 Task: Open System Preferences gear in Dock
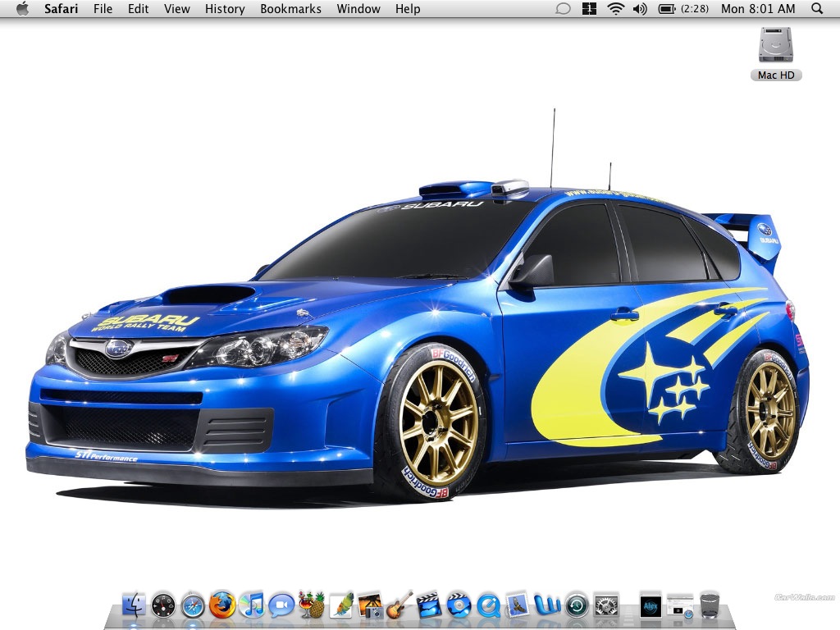(x=606, y=606)
